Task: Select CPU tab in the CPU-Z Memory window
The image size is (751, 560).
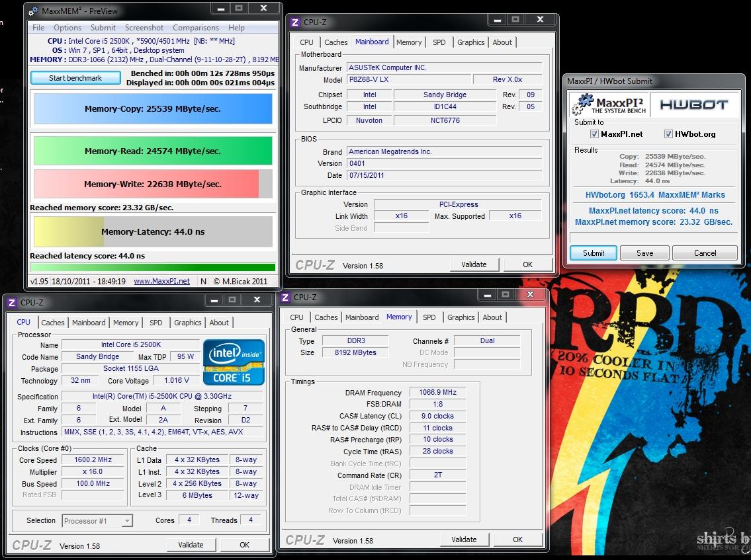Action: [297, 317]
